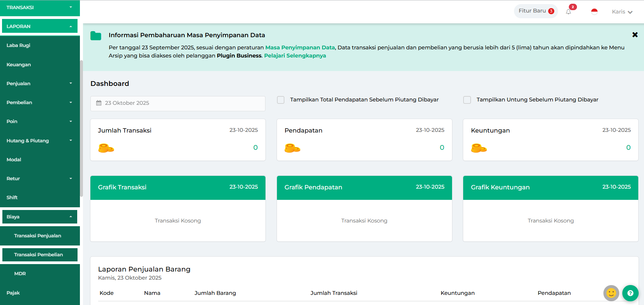Click the smiley face feedback icon

pyautogui.click(x=611, y=293)
